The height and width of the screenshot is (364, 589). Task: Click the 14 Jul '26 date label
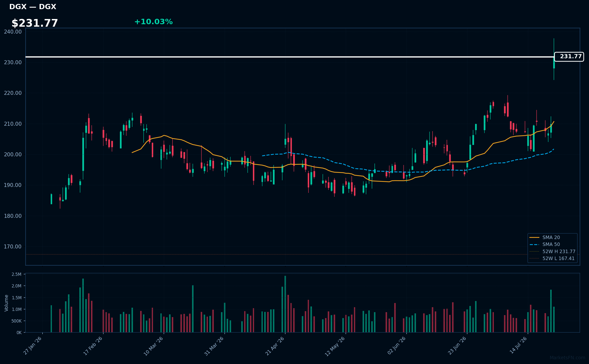(518, 345)
